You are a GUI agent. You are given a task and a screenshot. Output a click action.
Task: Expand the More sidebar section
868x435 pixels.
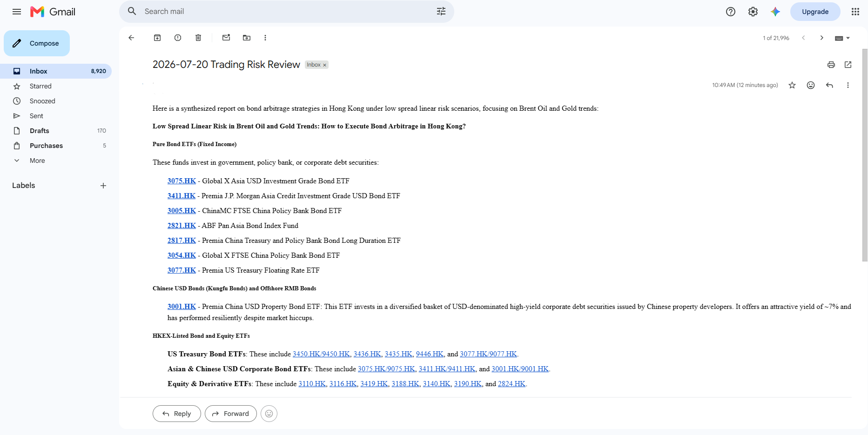(x=37, y=161)
